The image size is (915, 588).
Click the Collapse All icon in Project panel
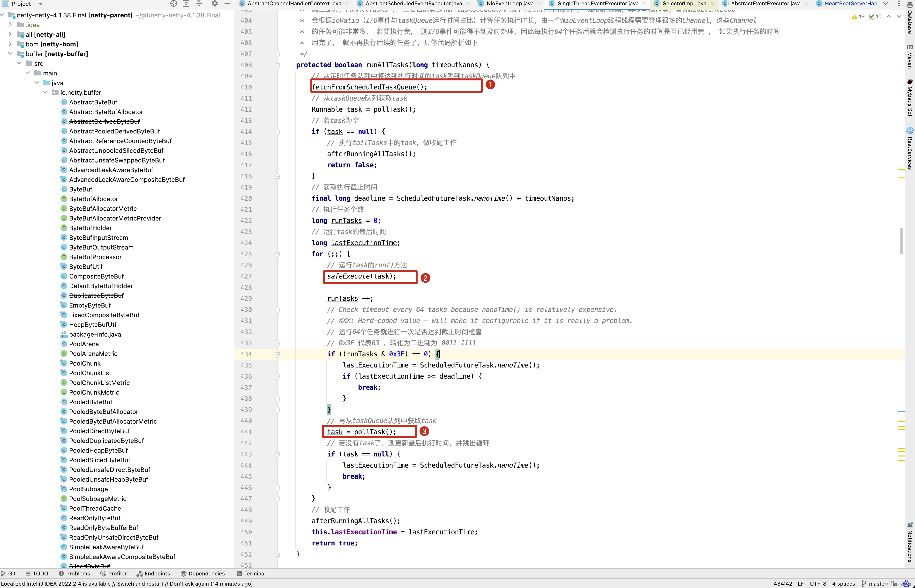coord(199,4)
